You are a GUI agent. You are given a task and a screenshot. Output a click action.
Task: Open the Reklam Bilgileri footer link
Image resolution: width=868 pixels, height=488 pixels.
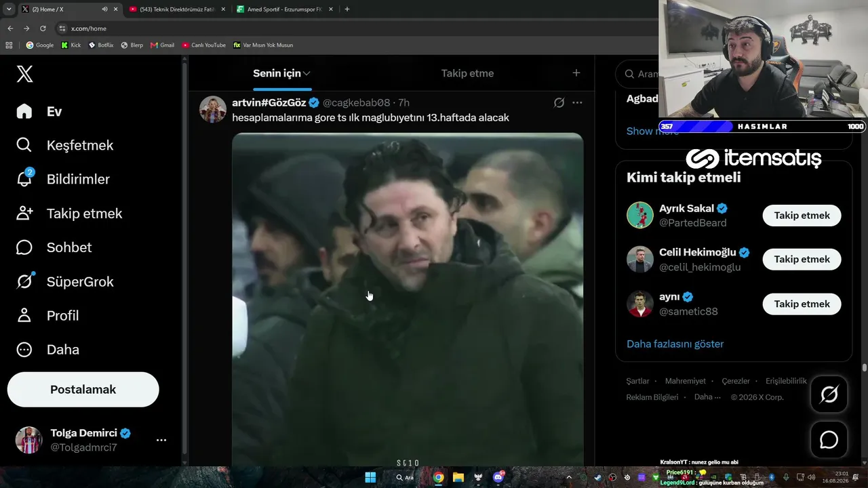point(652,397)
